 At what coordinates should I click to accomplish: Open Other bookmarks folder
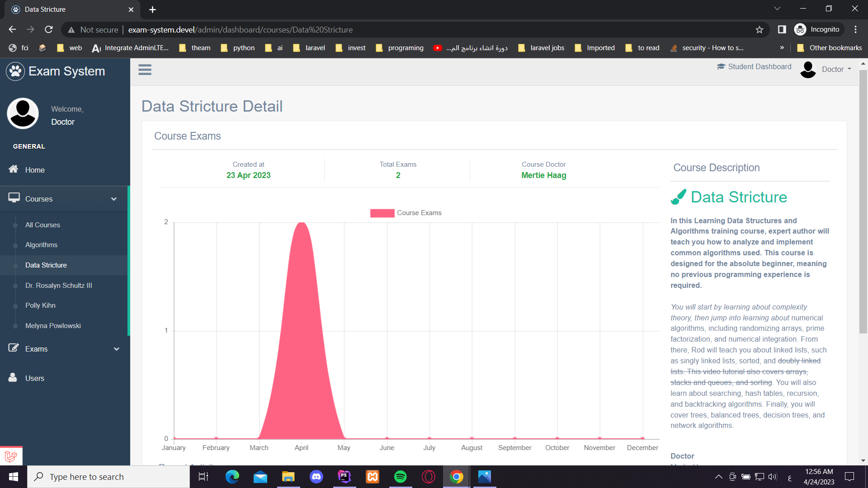829,47
